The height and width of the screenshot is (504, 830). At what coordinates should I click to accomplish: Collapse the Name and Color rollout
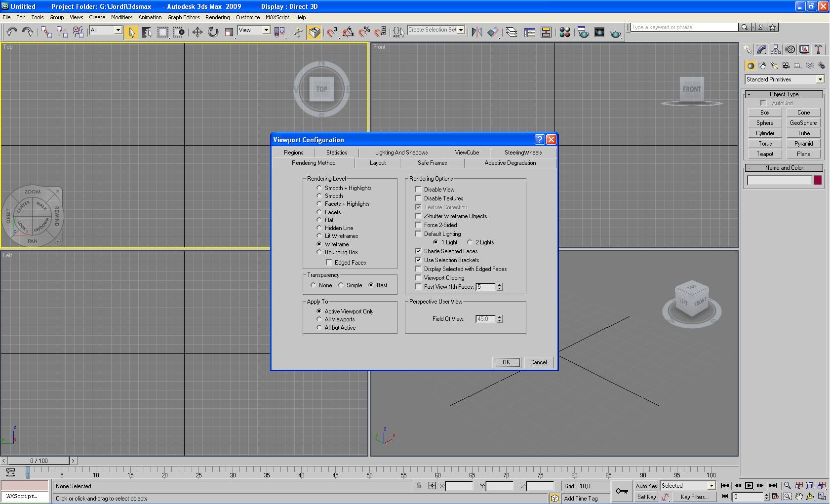click(x=784, y=168)
